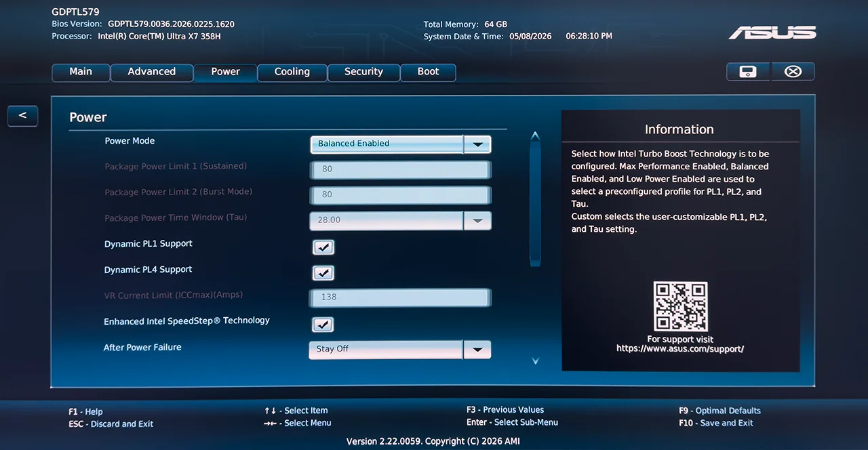Click the ASUS logo
This screenshot has height=450, width=868.
(772, 33)
